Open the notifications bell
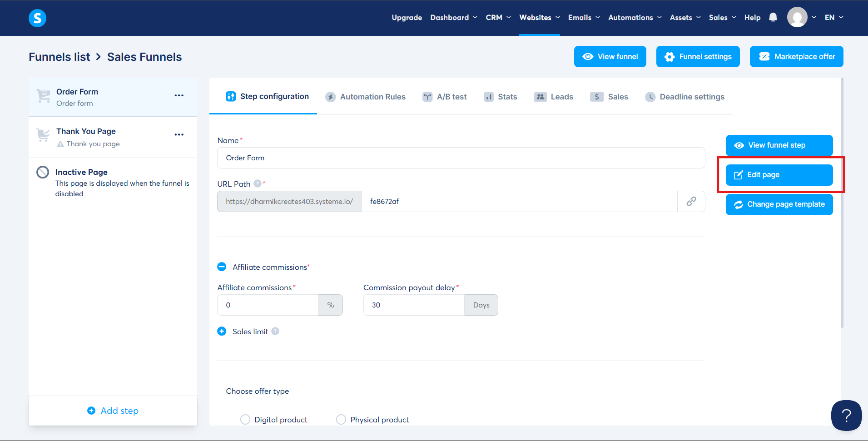The width and height of the screenshot is (868, 441). (773, 17)
